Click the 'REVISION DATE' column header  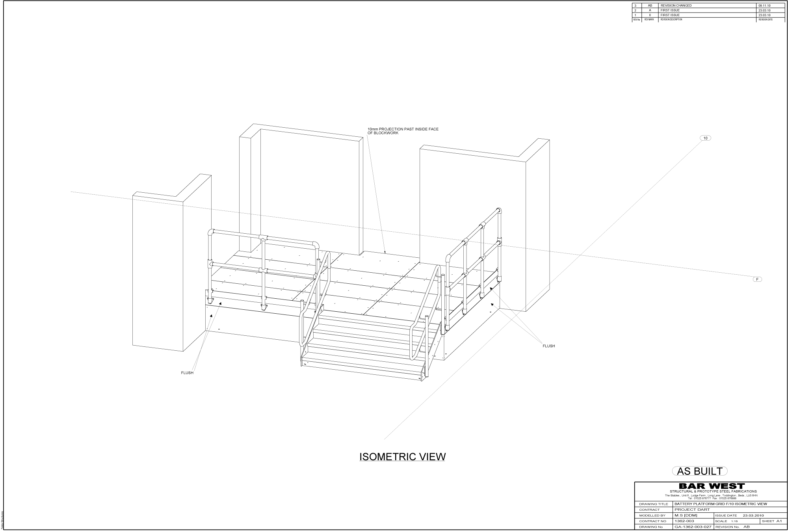click(766, 19)
